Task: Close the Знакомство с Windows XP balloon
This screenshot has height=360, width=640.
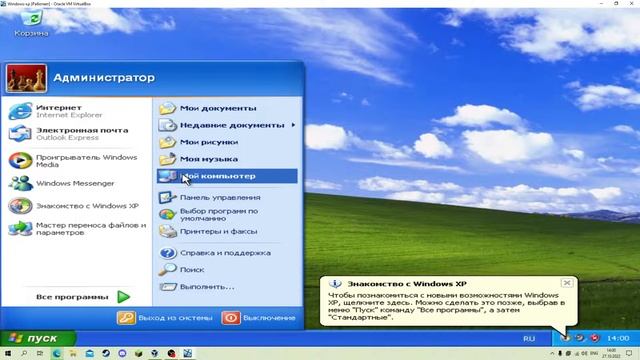Action: coord(567,283)
